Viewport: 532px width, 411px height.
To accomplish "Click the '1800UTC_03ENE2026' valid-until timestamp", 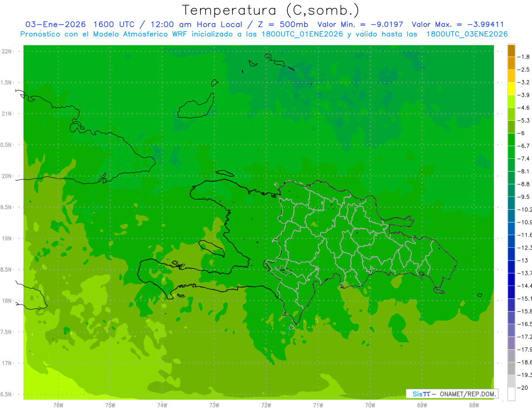I will 466,34.
